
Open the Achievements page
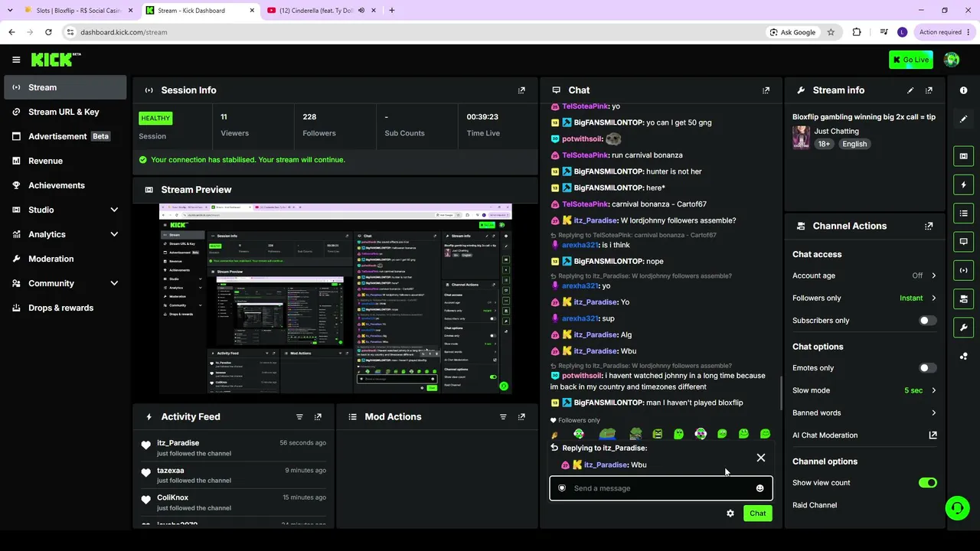pos(65,185)
